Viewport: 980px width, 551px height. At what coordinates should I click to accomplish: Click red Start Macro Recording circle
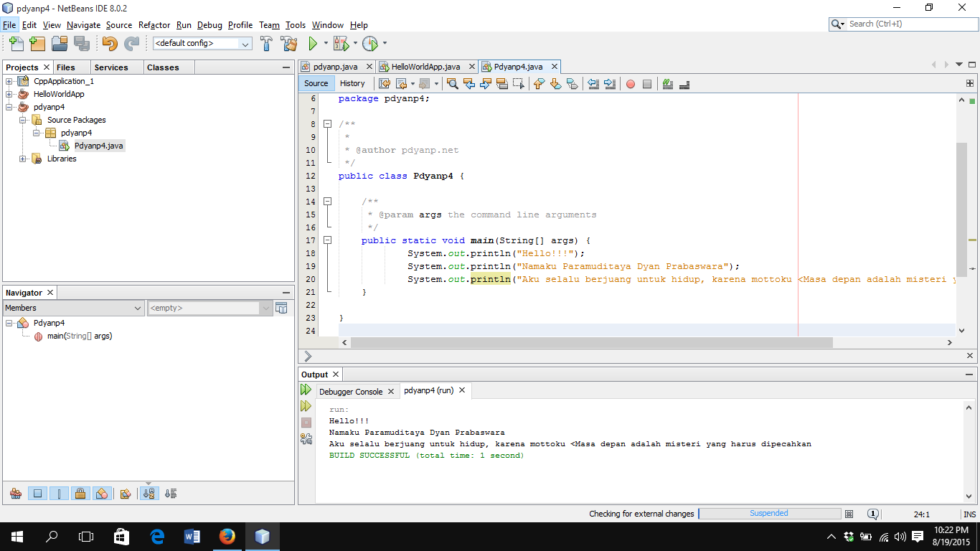[x=631, y=84]
